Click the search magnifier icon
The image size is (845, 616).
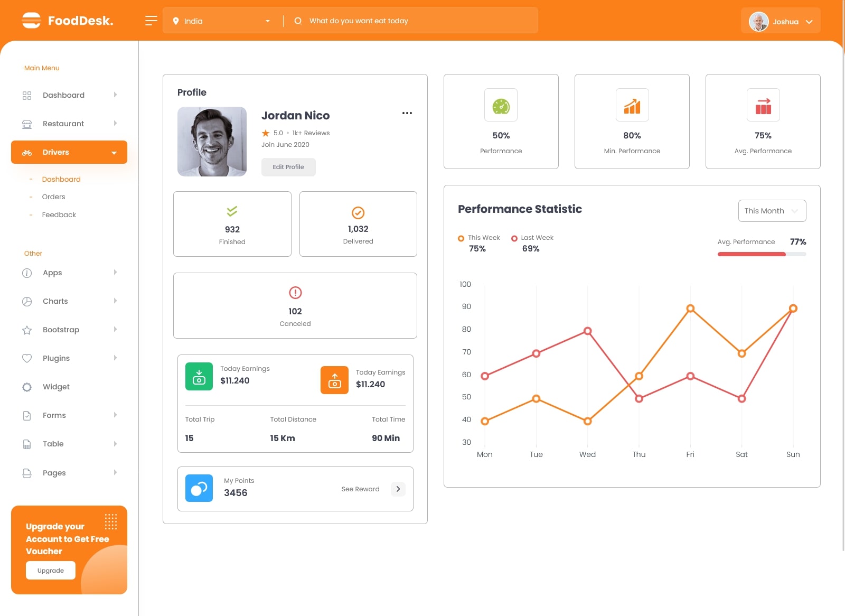point(298,21)
